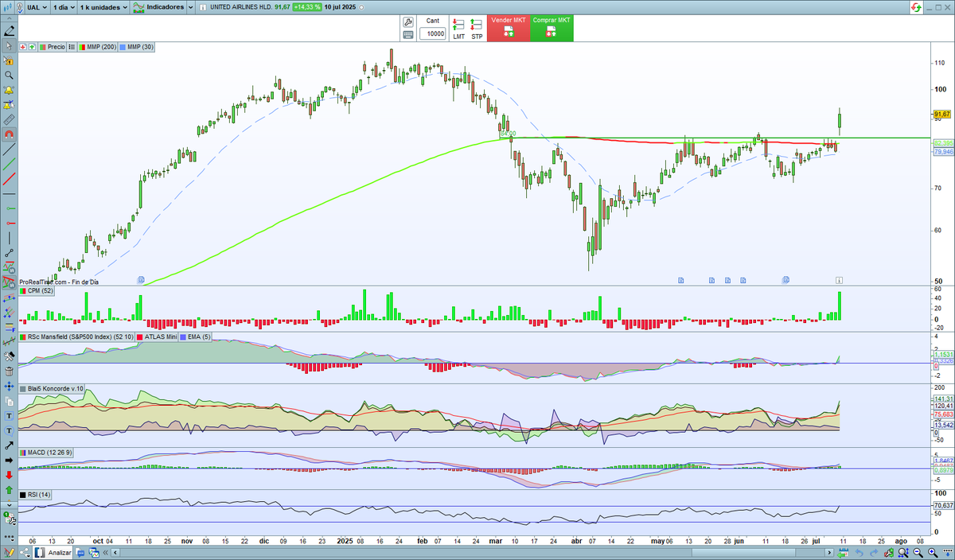Image resolution: width=955 pixels, height=560 pixels.
Task: Open the UAL ticker dropdown
Action: [37, 7]
